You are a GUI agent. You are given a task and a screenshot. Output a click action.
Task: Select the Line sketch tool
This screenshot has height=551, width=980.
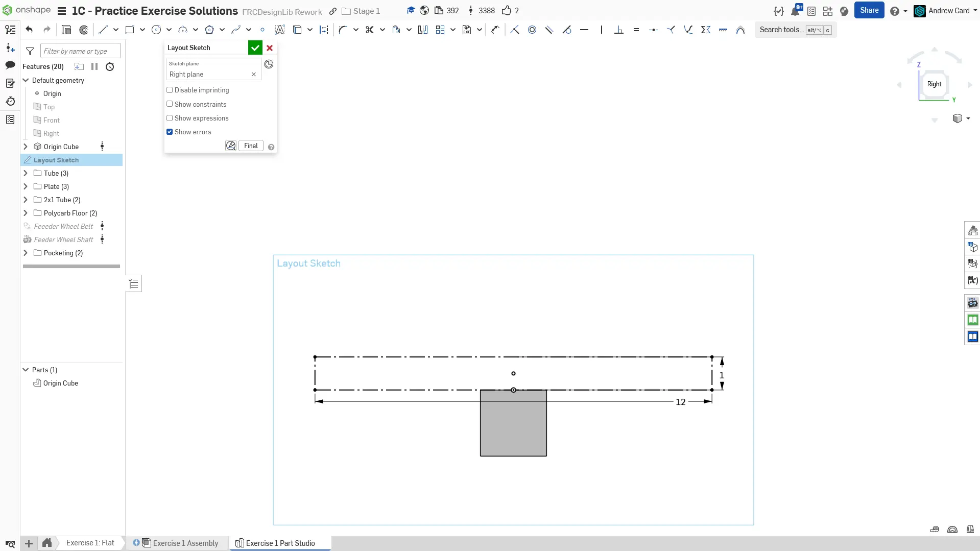(103, 30)
